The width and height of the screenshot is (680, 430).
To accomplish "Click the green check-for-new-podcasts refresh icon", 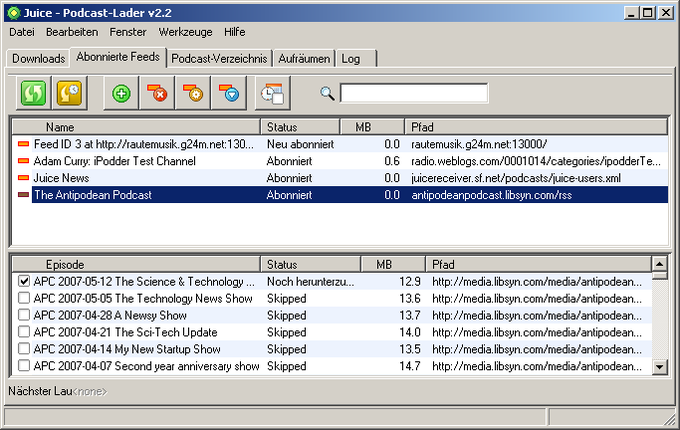I will (33, 93).
